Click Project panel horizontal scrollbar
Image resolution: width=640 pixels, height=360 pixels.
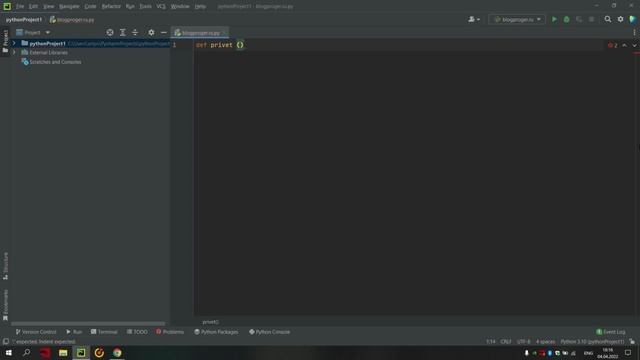click(x=88, y=324)
